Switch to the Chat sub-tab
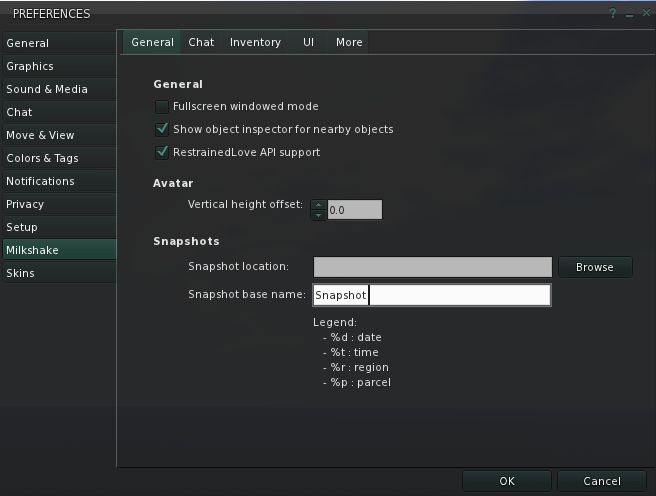The height and width of the screenshot is (496, 656). (201, 42)
